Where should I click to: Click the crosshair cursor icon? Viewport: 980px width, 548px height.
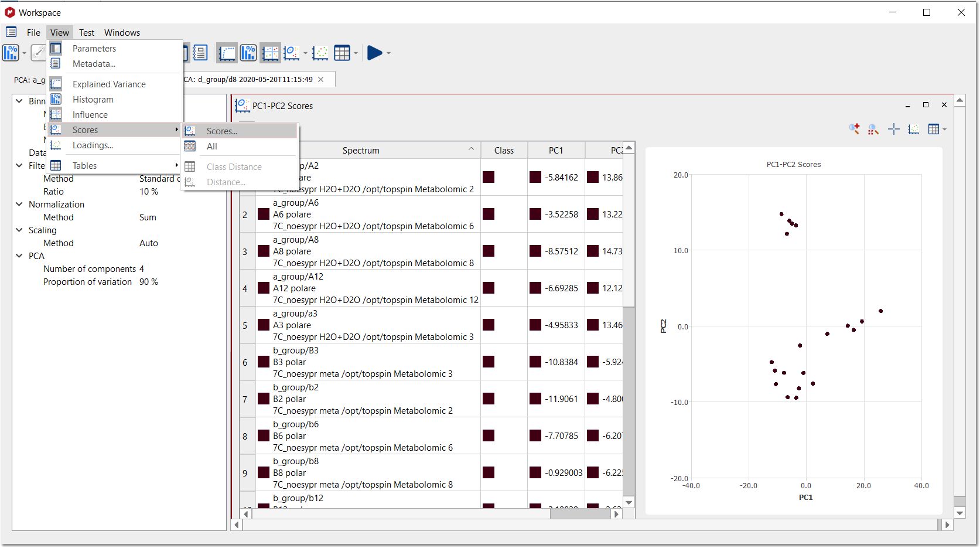point(893,129)
